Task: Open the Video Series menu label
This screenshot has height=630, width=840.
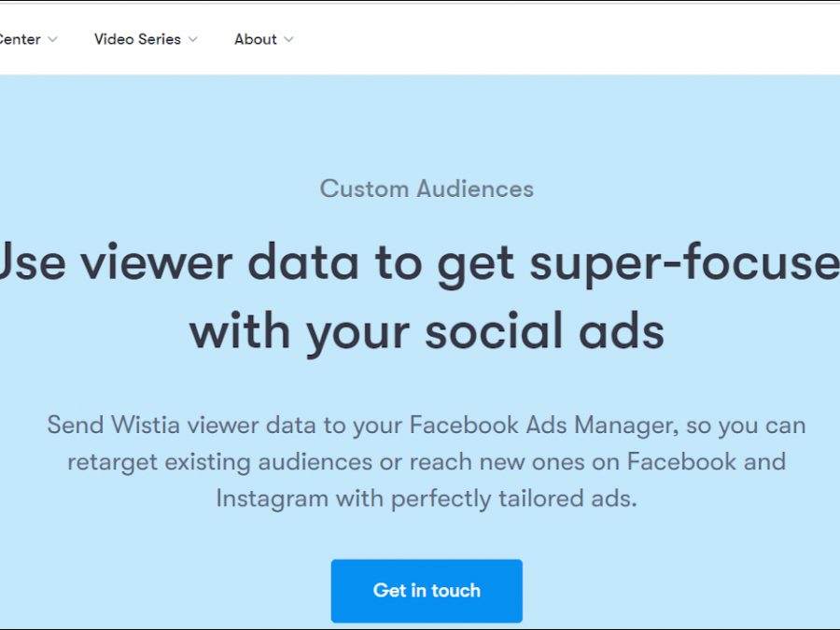Action: pyautogui.click(x=137, y=39)
